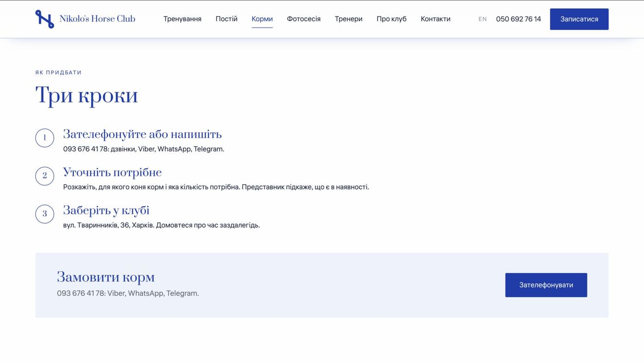
Task: Select the heading Зателефонуйте або напишіть
Action: [x=143, y=134]
